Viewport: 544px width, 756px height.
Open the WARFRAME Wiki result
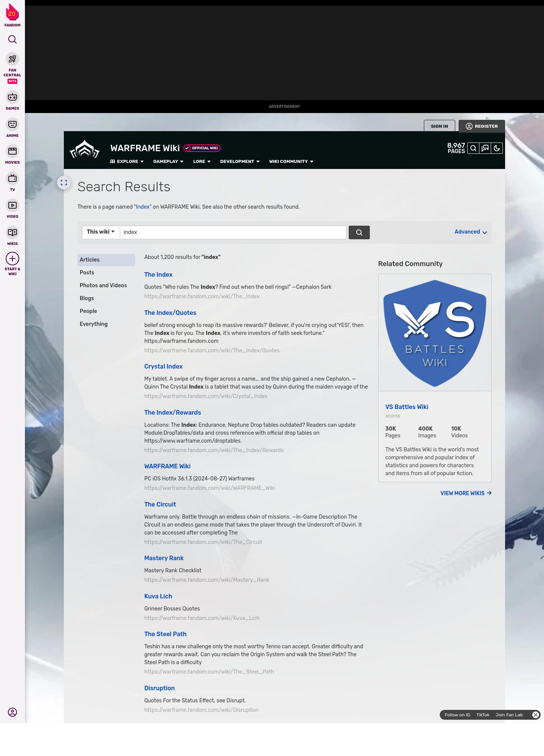pos(167,466)
